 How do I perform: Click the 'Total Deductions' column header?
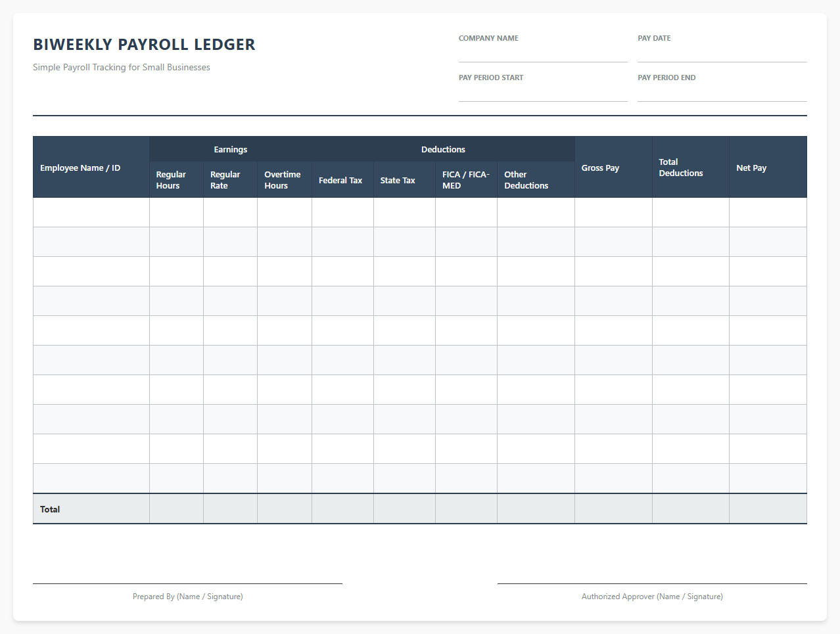691,168
